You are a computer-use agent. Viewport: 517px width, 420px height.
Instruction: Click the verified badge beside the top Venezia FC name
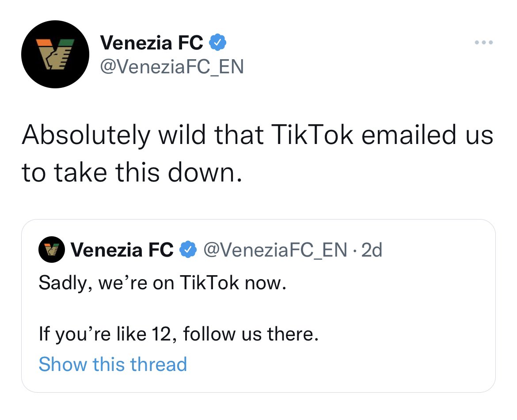click(218, 42)
